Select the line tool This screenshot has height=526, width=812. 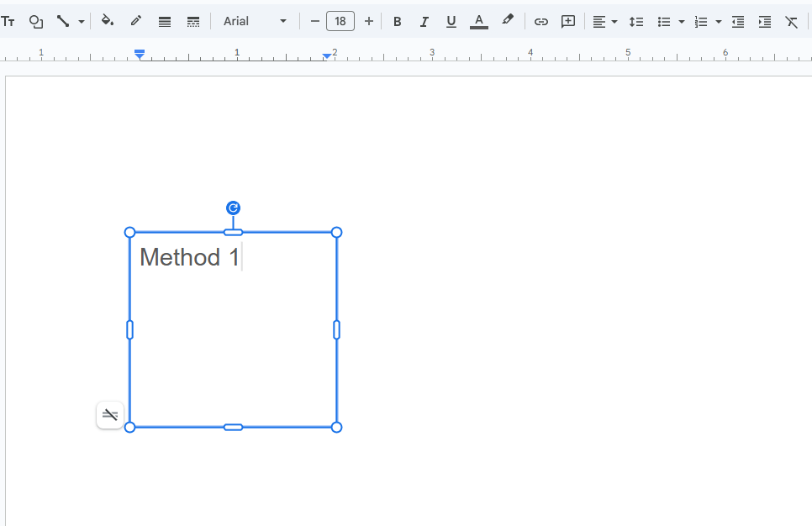pos(63,22)
